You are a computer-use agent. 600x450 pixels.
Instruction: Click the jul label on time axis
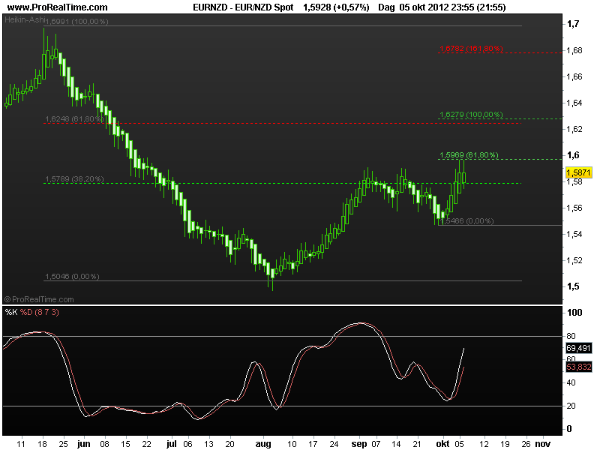click(x=171, y=444)
